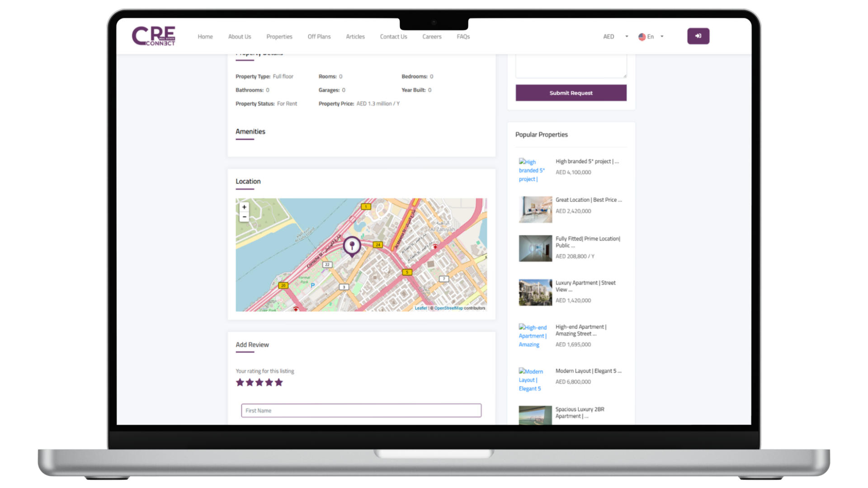Click the US flag language icon
The height and width of the screenshot is (488, 868).
(642, 37)
